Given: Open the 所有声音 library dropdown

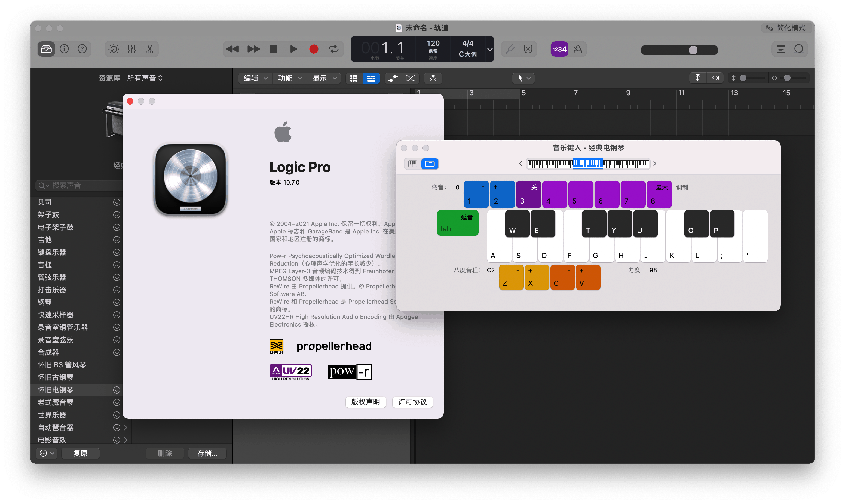Looking at the screenshot, I should [145, 78].
